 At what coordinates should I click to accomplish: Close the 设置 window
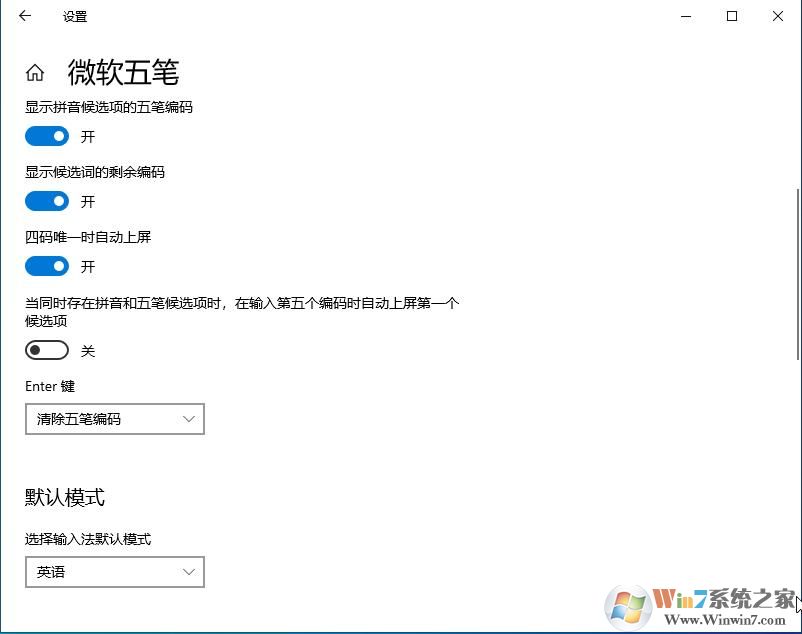coord(778,16)
